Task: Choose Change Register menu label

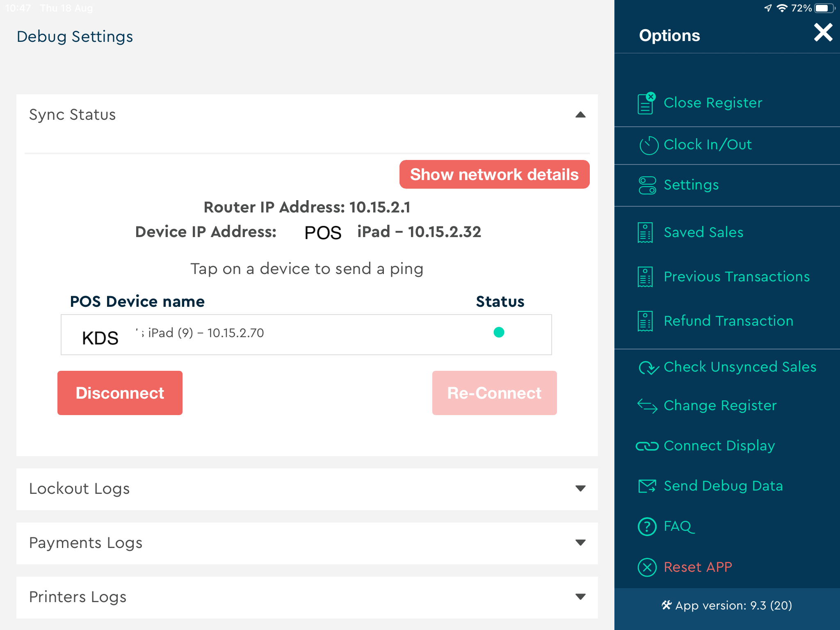Action: pos(720,405)
